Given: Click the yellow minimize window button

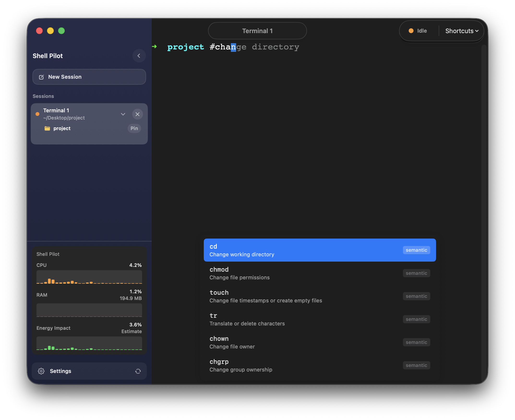Looking at the screenshot, I should pos(50,31).
